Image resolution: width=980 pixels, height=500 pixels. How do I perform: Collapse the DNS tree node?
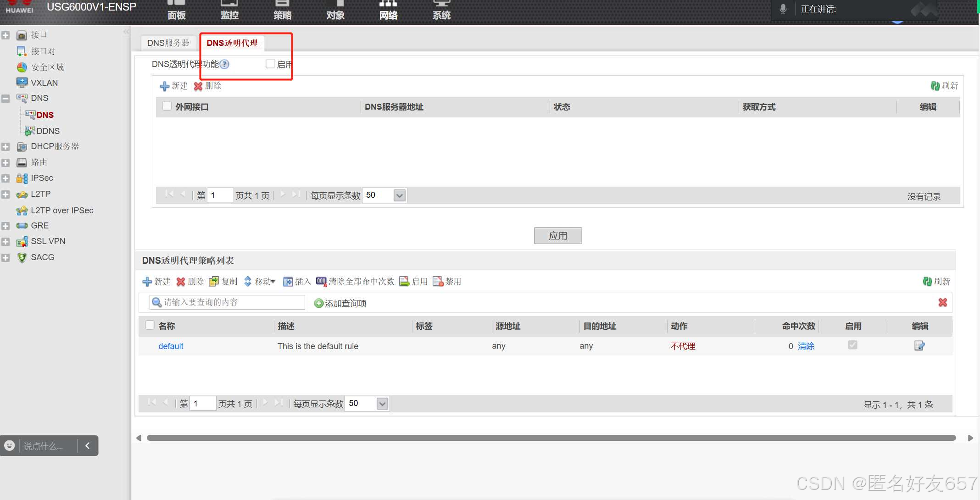click(x=6, y=98)
